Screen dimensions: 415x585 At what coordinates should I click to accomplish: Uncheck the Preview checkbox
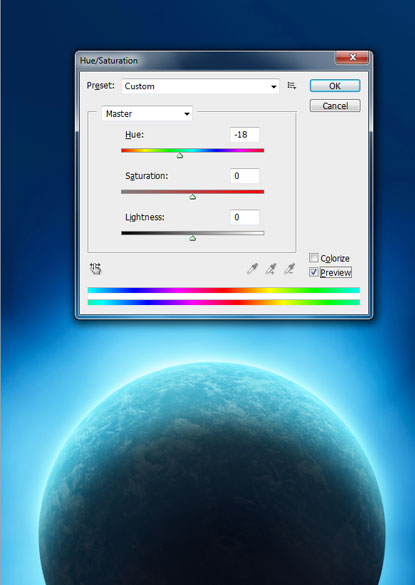313,273
